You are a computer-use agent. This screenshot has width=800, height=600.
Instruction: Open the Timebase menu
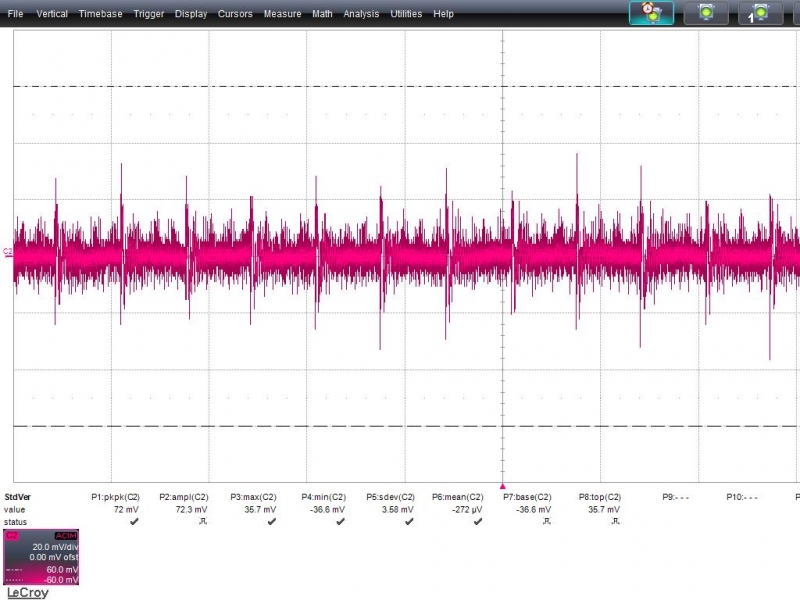(x=101, y=14)
